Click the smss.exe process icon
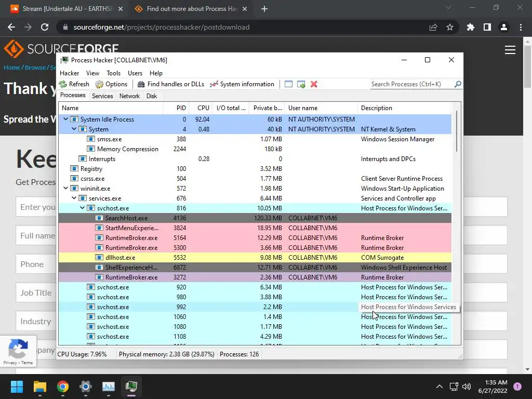The height and width of the screenshot is (399, 532). click(x=90, y=139)
